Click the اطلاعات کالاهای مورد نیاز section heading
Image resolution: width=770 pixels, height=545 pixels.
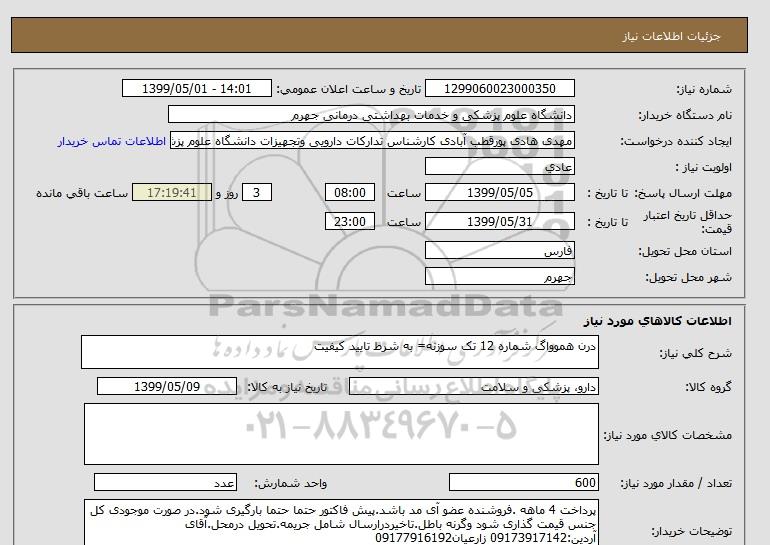point(658,321)
